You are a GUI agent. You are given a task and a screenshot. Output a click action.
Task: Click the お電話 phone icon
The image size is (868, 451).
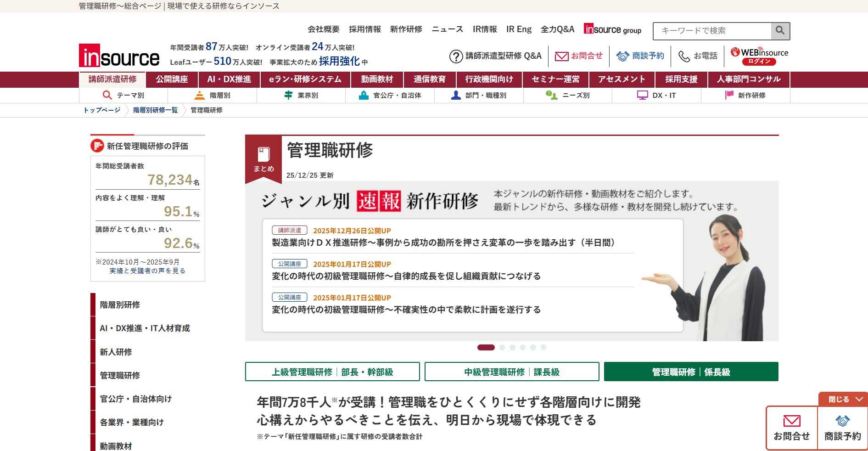683,56
